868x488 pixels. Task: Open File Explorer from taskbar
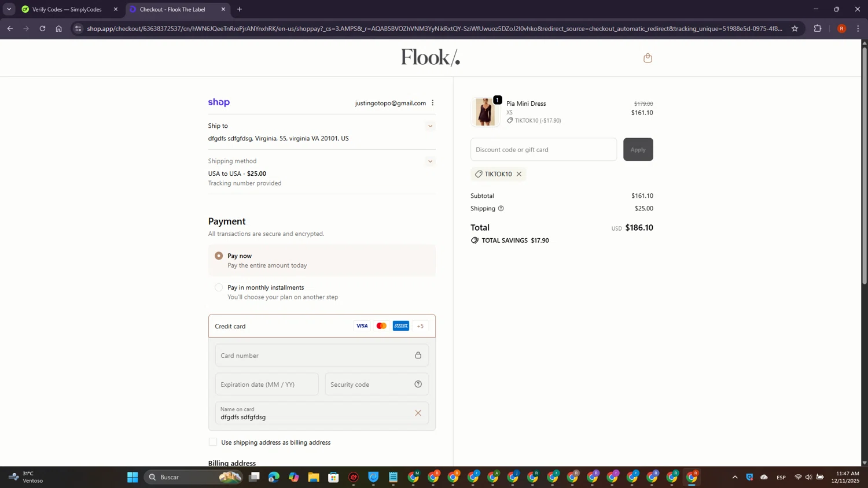pos(314,477)
